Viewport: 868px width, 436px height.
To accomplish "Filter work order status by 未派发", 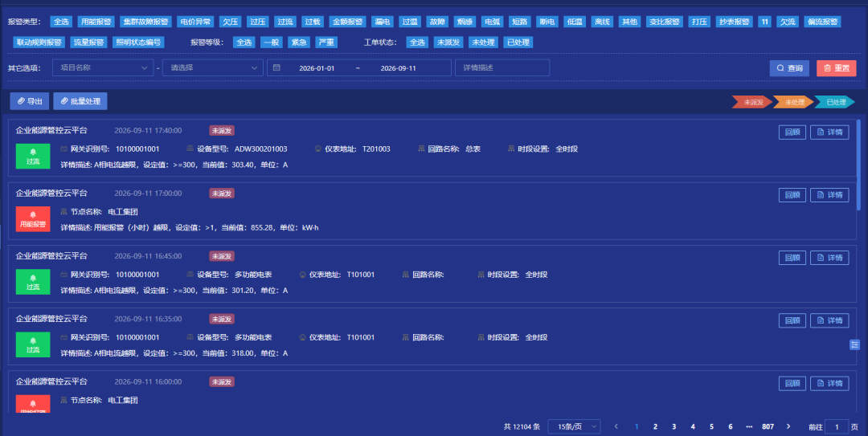I will [x=448, y=42].
